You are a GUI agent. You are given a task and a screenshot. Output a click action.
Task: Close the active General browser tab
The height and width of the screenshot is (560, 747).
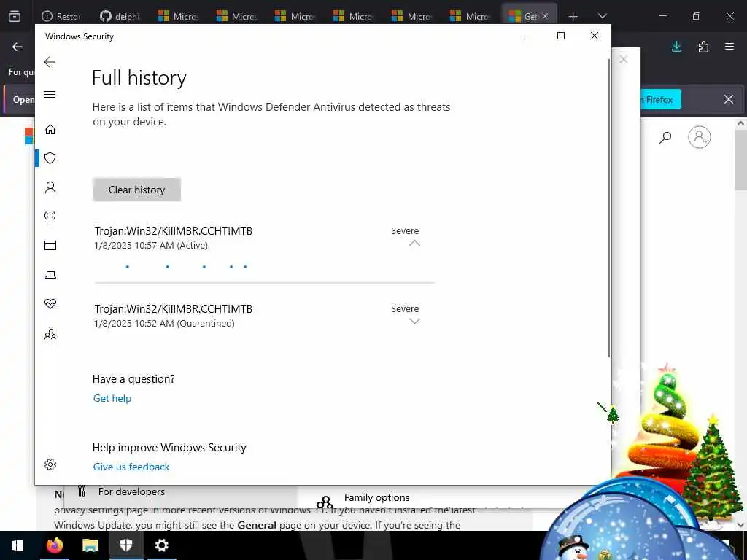point(545,16)
